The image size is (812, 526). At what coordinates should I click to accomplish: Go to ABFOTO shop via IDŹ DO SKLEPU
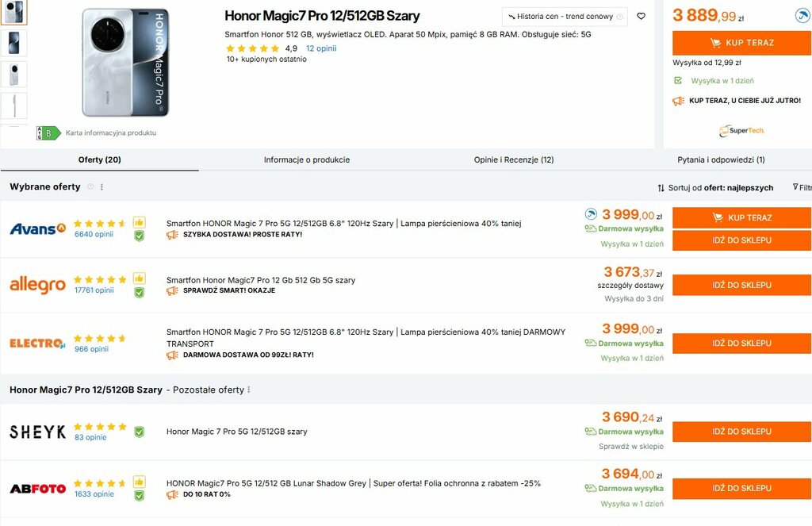point(741,489)
